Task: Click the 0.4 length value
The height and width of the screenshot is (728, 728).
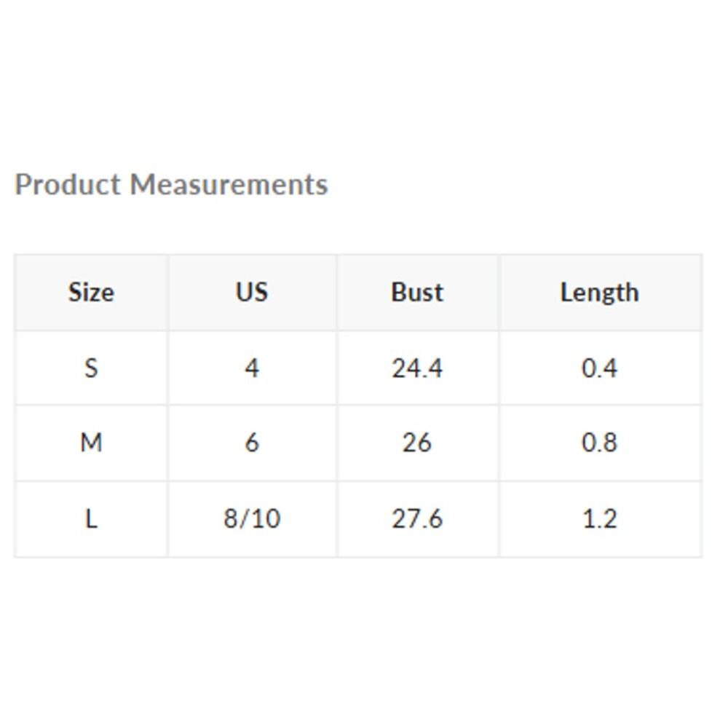Action: coord(599,368)
